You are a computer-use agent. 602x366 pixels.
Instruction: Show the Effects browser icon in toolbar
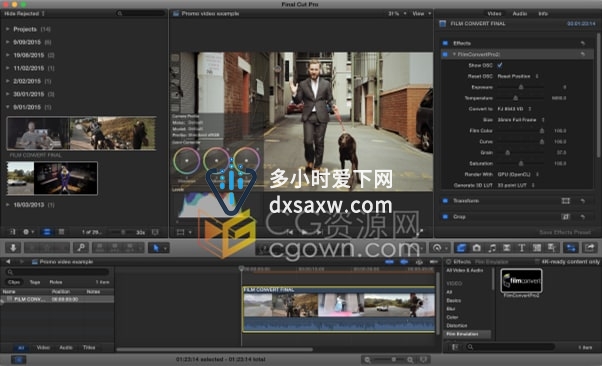[461, 248]
